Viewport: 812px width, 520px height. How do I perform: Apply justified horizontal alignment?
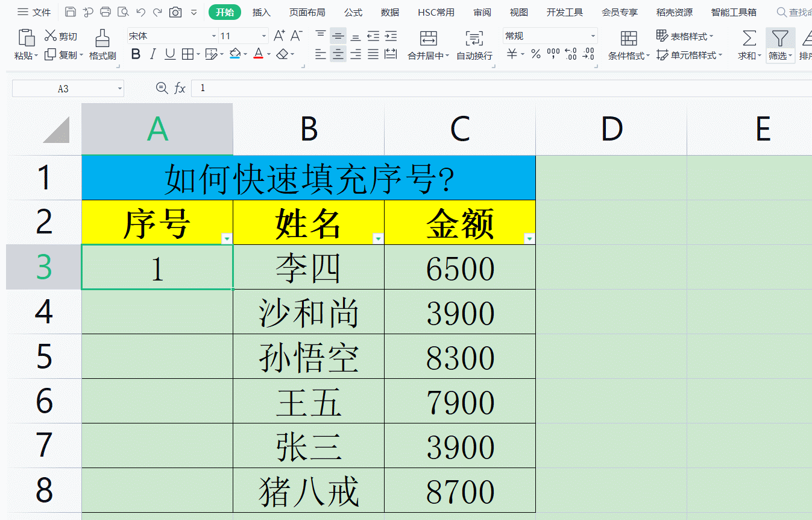tap(373, 55)
